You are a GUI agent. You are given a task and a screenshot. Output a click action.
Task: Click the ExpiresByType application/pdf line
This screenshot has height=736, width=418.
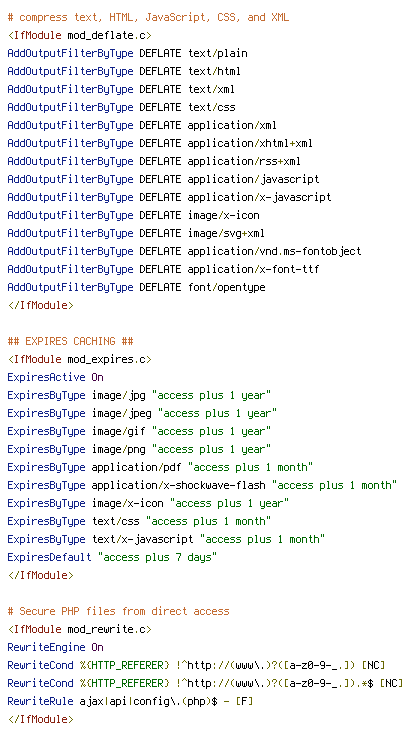(x=160, y=468)
